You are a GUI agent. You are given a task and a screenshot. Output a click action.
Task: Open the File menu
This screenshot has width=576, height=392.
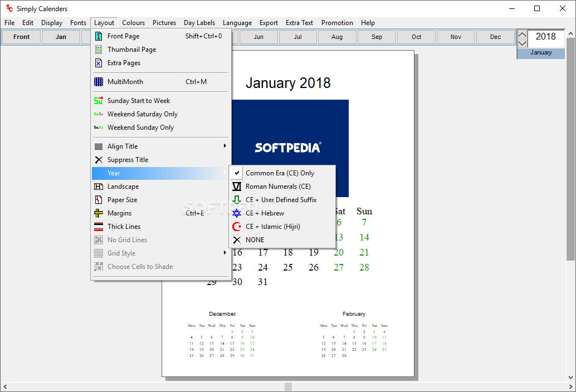[9, 23]
